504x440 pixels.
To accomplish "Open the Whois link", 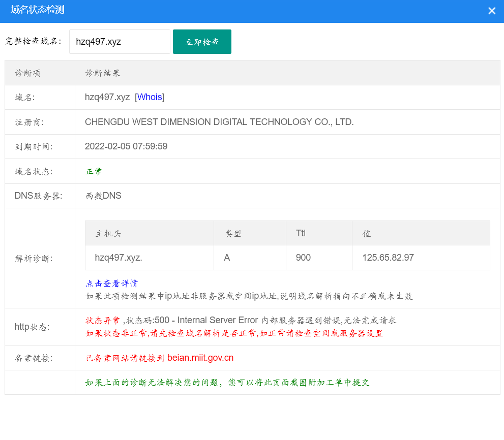I will 150,97.
